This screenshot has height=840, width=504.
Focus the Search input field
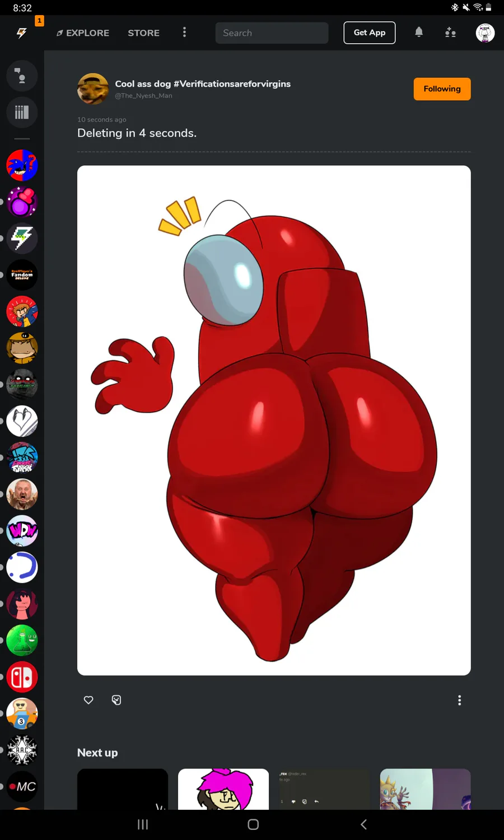272,33
